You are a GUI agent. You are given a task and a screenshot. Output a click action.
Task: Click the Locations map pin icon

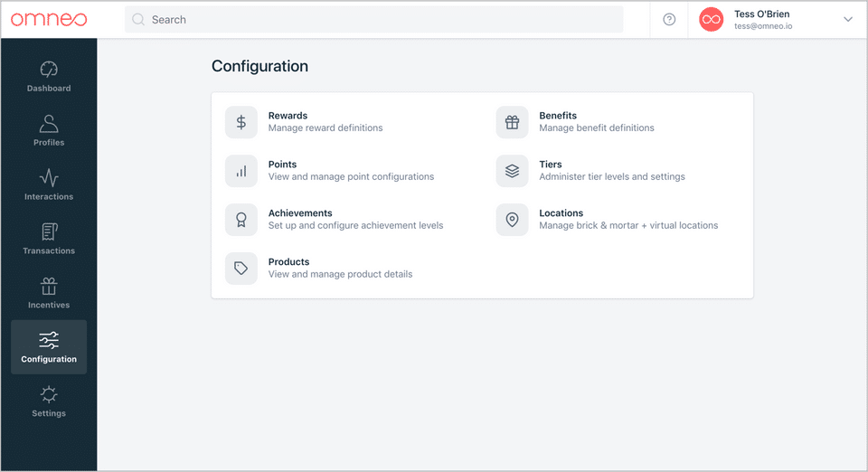[512, 220]
